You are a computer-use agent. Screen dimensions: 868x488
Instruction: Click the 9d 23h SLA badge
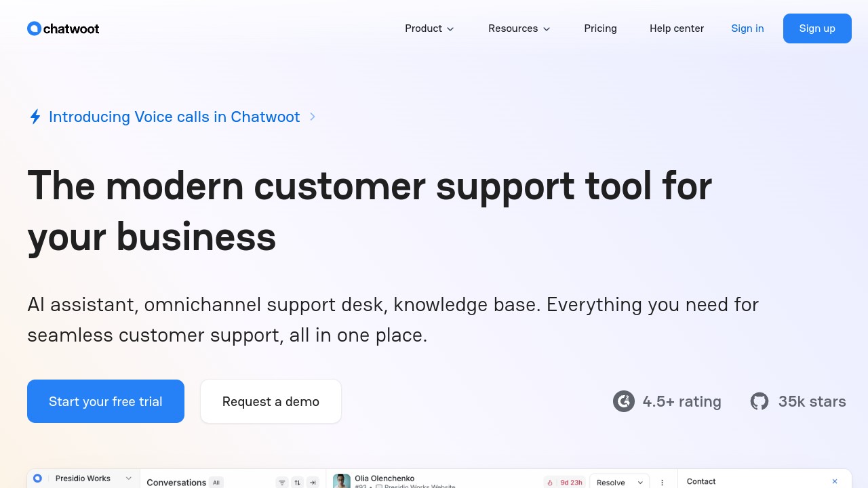565,483
